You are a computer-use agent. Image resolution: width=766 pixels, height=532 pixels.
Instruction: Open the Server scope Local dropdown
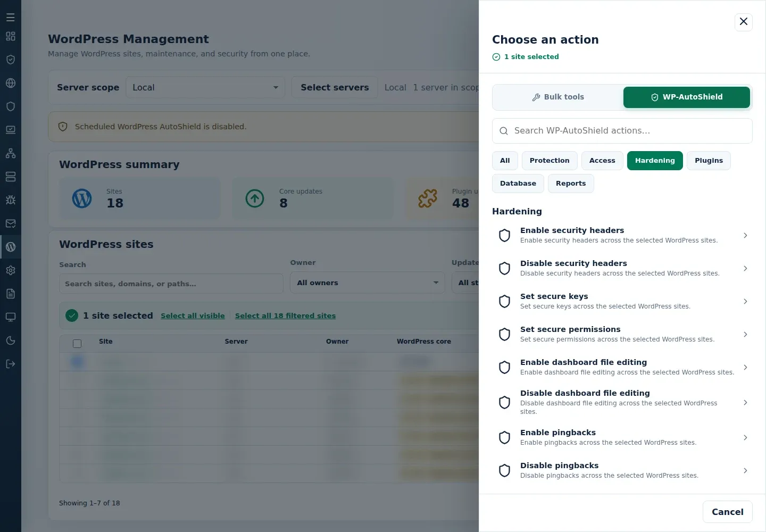click(205, 87)
